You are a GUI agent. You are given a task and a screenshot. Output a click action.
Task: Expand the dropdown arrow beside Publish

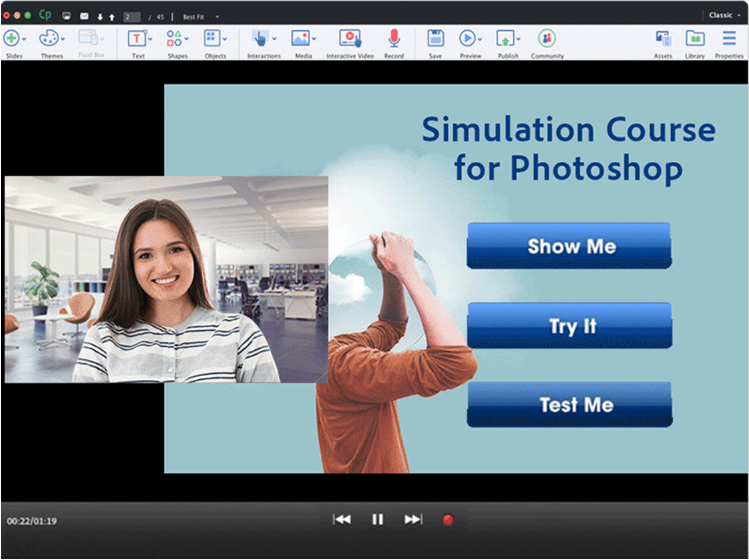coord(518,39)
